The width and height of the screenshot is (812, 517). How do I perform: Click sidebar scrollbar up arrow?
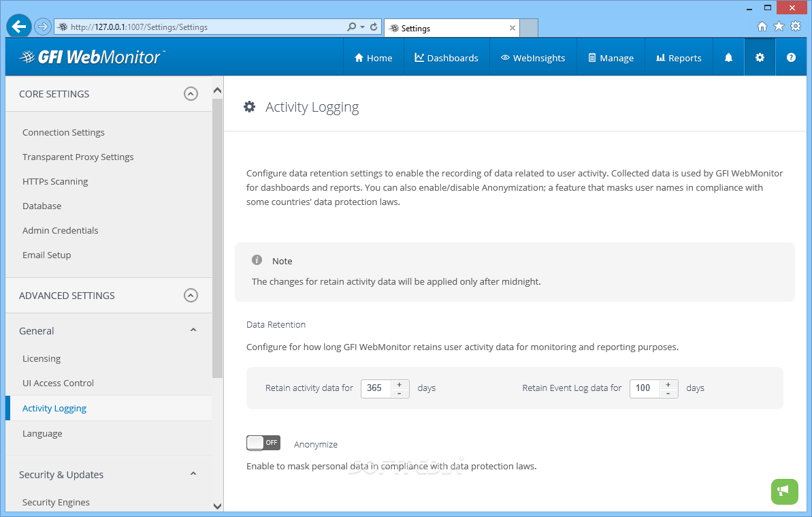(218, 90)
